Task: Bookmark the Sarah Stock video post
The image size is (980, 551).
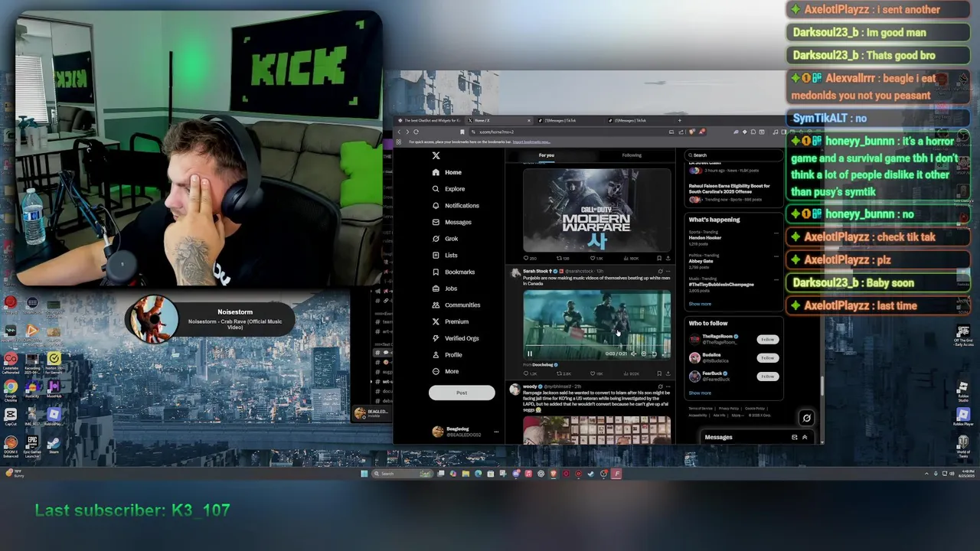Action: pyautogui.click(x=658, y=373)
